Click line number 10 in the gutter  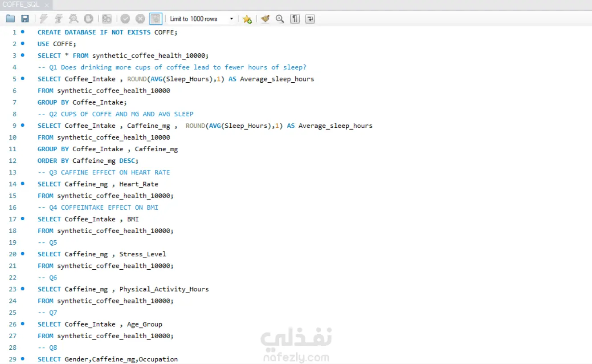tap(12, 138)
